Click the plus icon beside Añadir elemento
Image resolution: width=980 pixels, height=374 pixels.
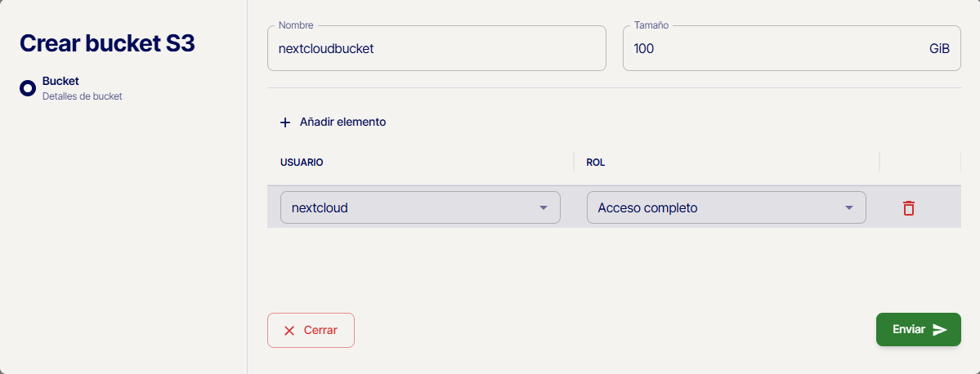click(x=285, y=122)
